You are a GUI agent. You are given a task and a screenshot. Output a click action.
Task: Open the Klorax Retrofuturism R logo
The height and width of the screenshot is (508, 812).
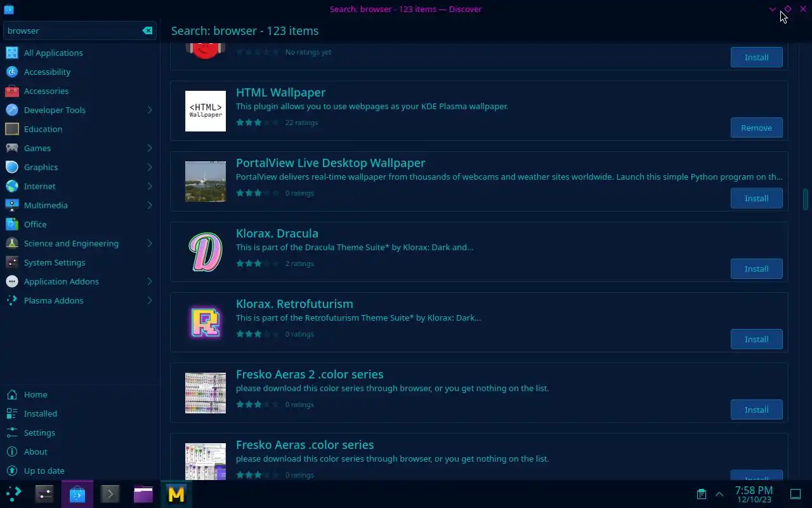tap(206, 323)
